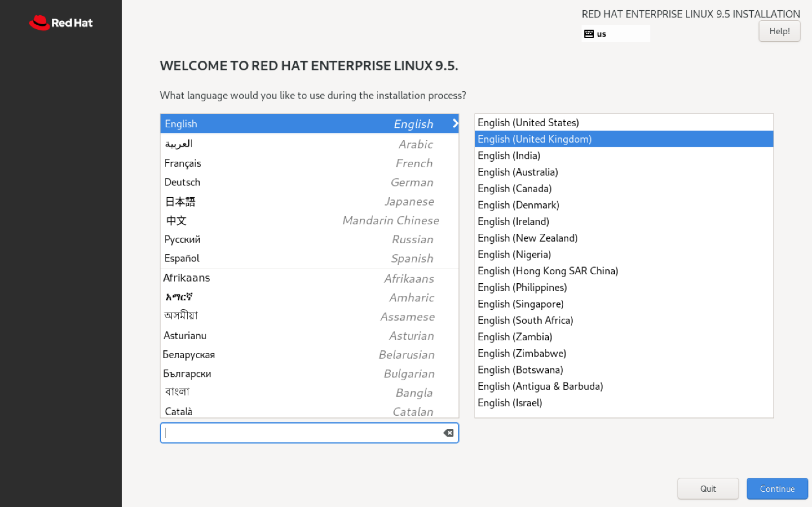Choose the Arabic language row
The width and height of the screenshot is (812, 507).
tap(309, 144)
